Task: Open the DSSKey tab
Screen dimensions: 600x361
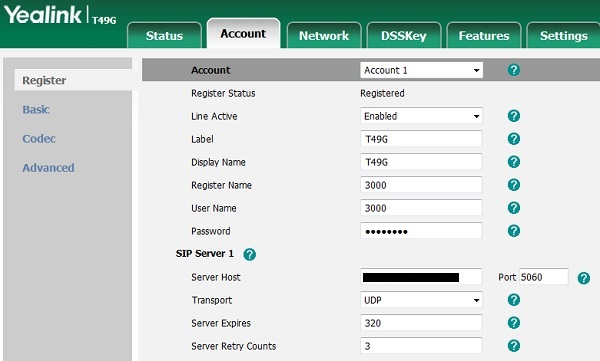Action: pos(404,36)
